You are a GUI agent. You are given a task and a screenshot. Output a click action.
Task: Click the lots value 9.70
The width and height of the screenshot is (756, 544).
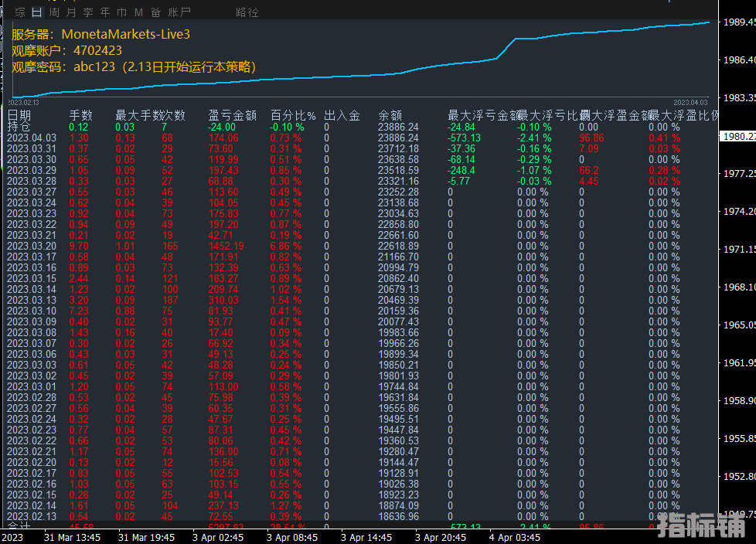point(79,246)
